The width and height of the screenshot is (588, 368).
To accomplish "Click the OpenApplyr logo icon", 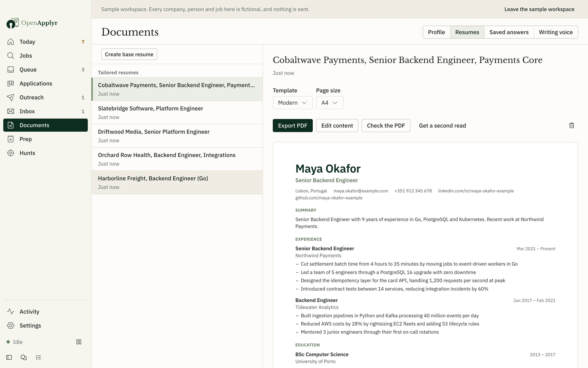I will tap(12, 23).
